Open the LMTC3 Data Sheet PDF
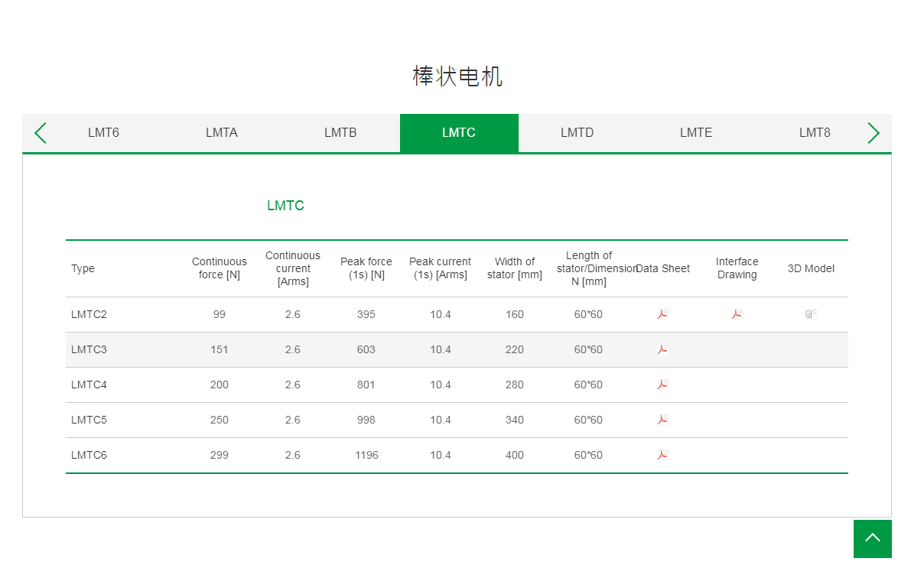 click(662, 349)
